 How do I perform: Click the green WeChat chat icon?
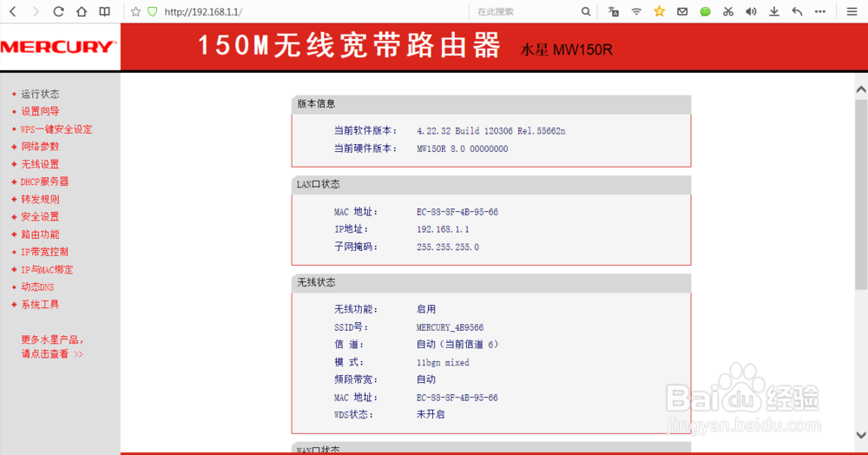705,11
